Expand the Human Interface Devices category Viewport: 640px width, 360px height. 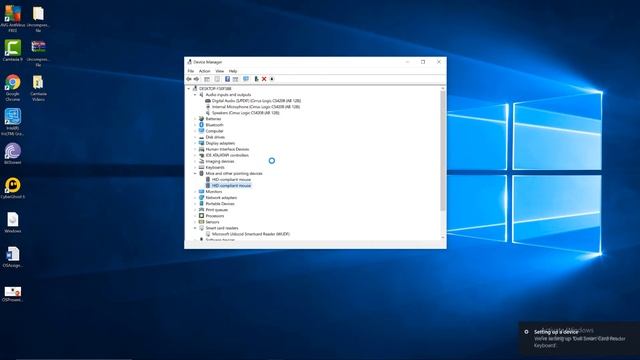click(195, 149)
